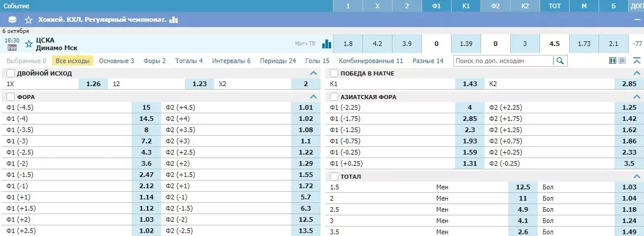The height and width of the screenshot is (236, 644).
Task: Tick the Тотал section checkbox
Action: click(334, 176)
